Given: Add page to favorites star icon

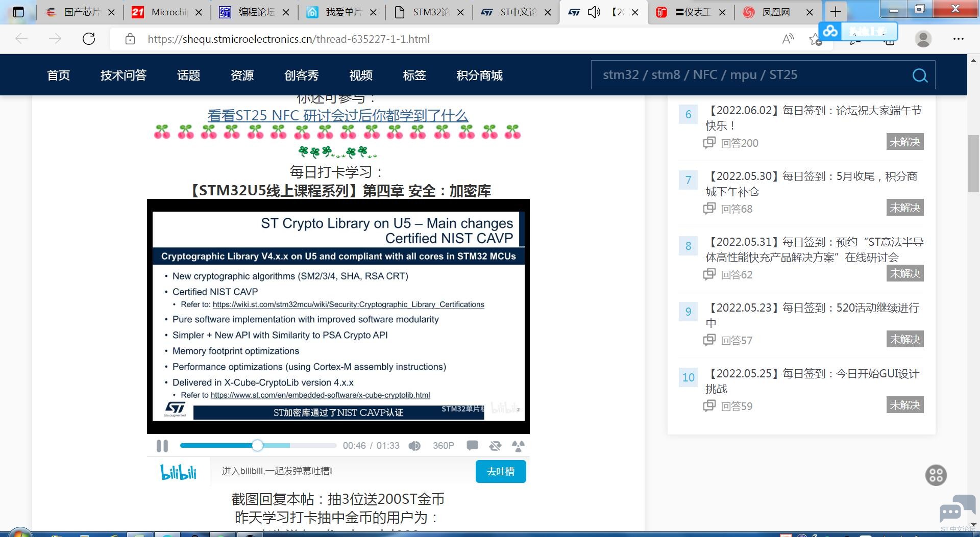Looking at the screenshot, I should 815,39.
